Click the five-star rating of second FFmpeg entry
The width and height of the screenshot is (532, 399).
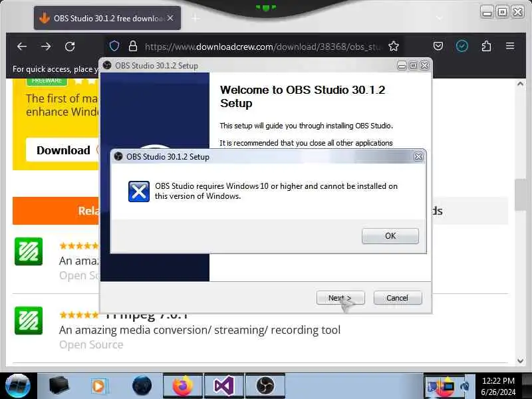79,315
